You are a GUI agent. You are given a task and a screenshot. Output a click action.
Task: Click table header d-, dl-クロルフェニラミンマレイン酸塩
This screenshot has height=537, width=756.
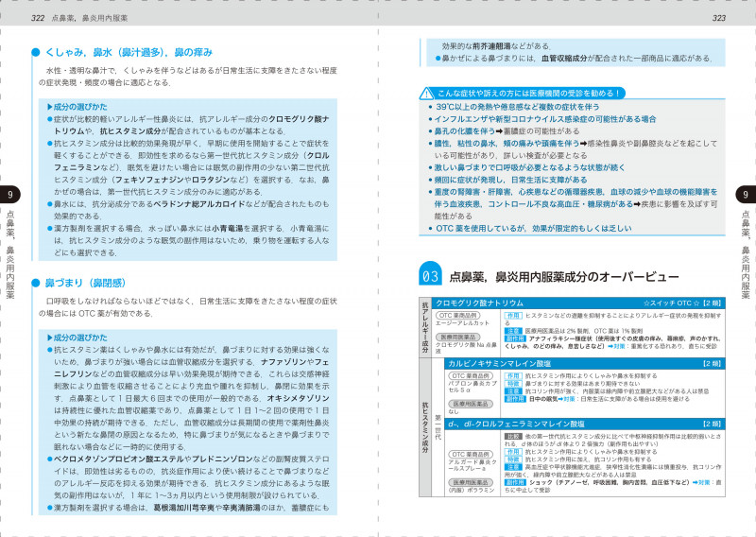[x=516, y=424]
